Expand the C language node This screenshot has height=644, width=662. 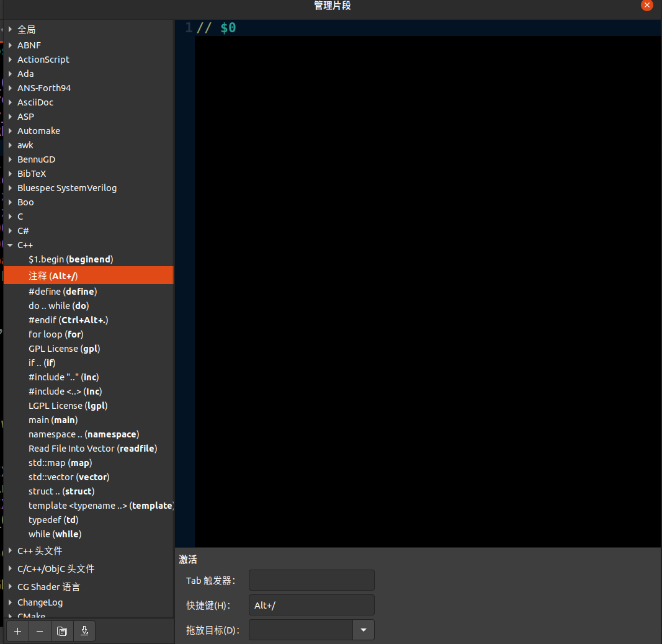[10, 217]
